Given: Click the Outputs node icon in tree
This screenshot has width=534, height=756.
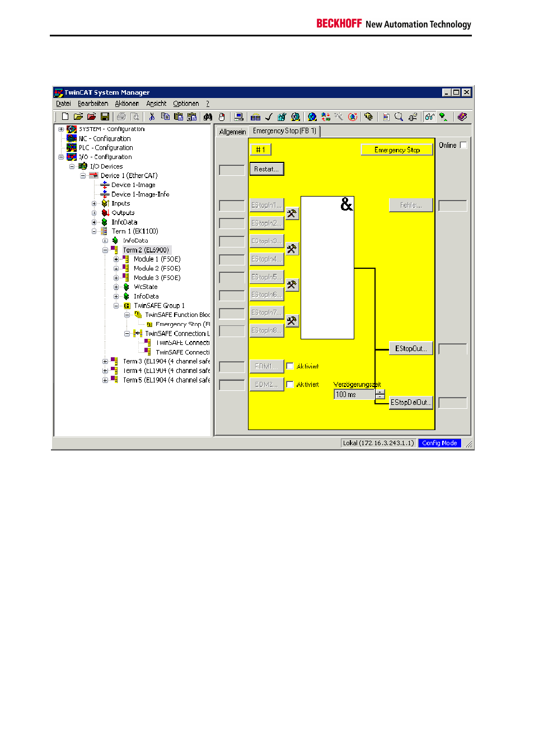Looking at the screenshot, I should (x=105, y=213).
